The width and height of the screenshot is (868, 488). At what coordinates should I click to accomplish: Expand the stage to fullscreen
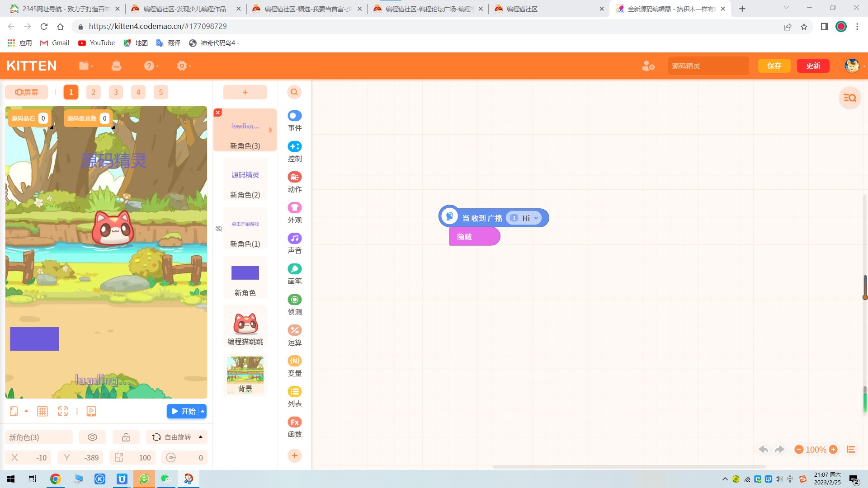[63, 411]
